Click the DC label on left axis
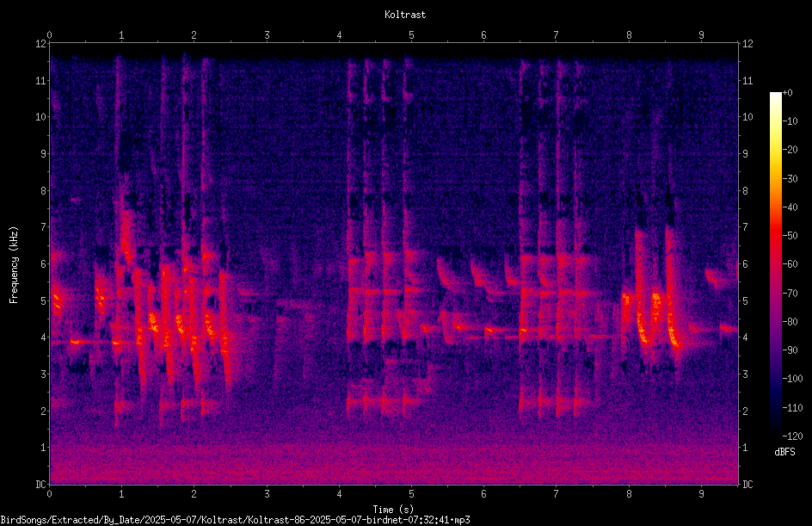This screenshot has width=812, height=526. pos(40,485)
